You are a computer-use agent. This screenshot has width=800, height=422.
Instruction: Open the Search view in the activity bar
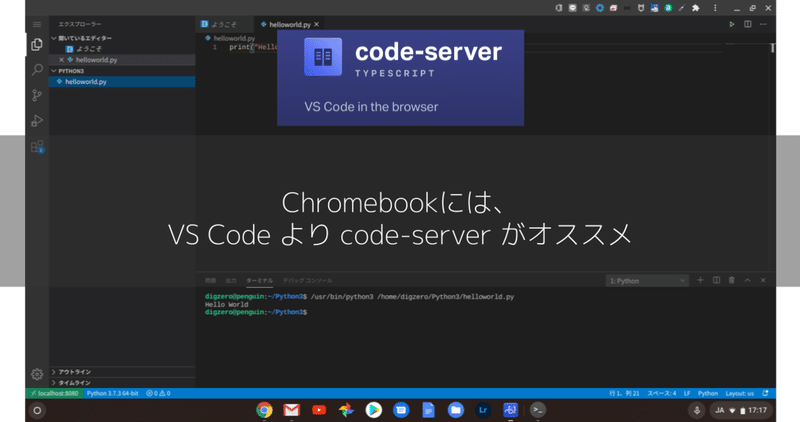(37, 69)
